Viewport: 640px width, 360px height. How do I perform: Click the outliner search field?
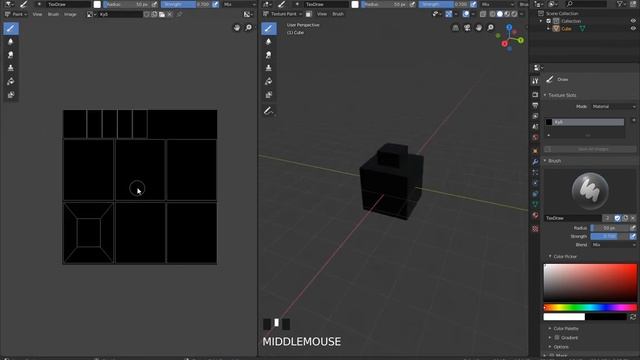click(x=588, y=4)
